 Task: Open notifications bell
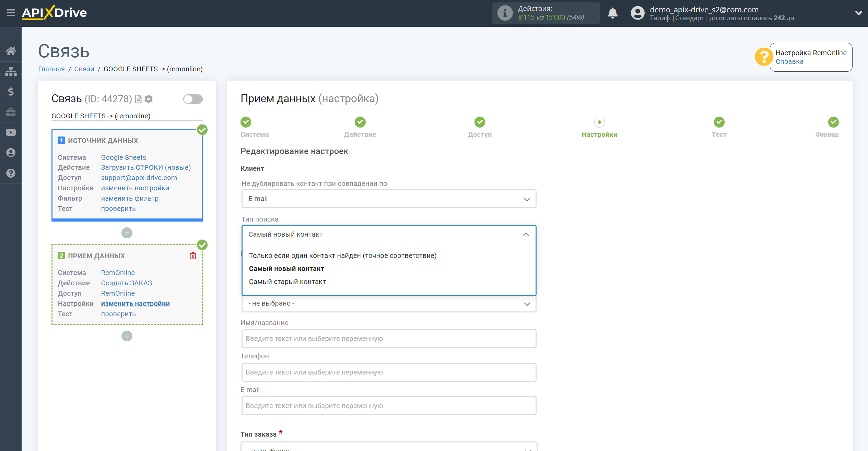point(612,13)
